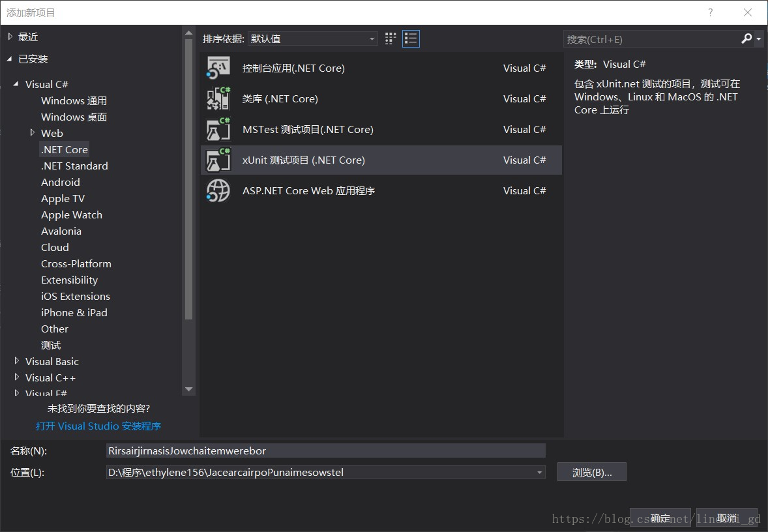The image size is (768, 532).
Task: Select the Android category
Action: coord(60,182)
